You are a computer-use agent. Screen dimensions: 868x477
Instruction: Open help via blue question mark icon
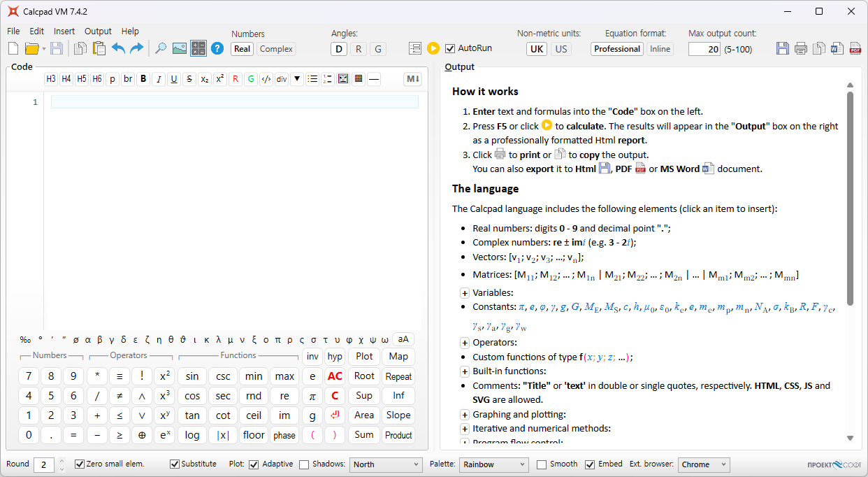pyautogui.click(x=217, y=48)
